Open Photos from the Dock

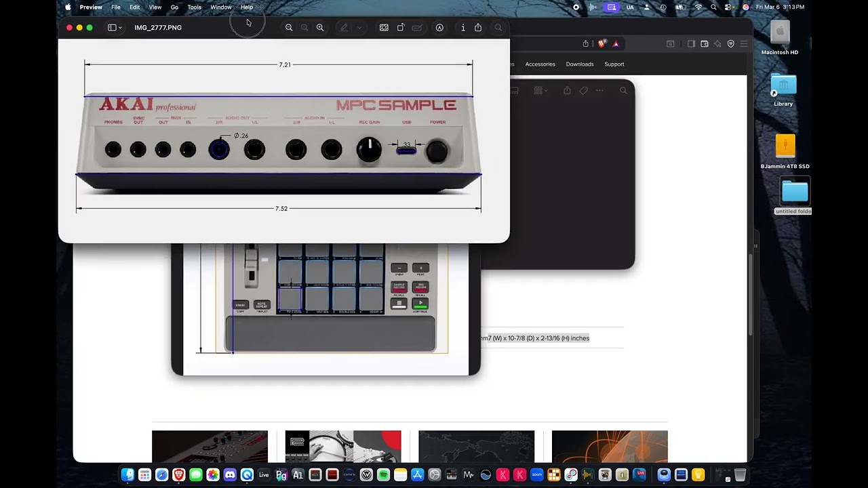(213, 475)
